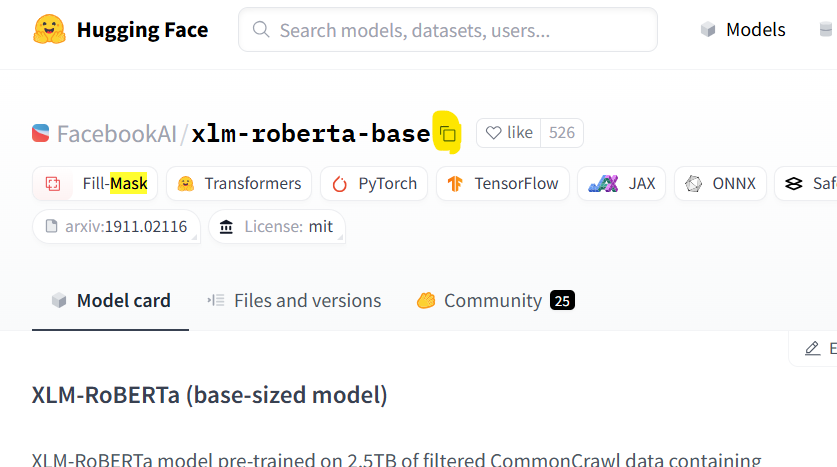Screen dimensions: 837x467
Task: Click the FacebookAI organization avatar icon
Action: coord(41,133)
